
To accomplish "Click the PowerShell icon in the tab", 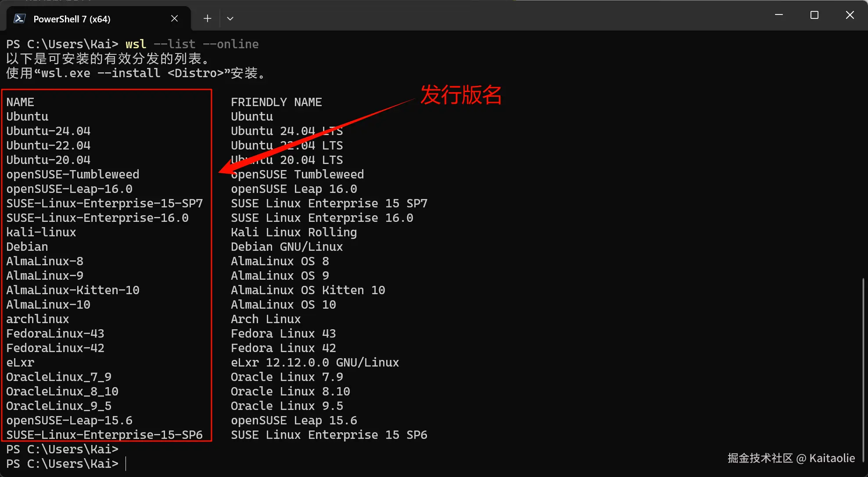I will [19, 18].
